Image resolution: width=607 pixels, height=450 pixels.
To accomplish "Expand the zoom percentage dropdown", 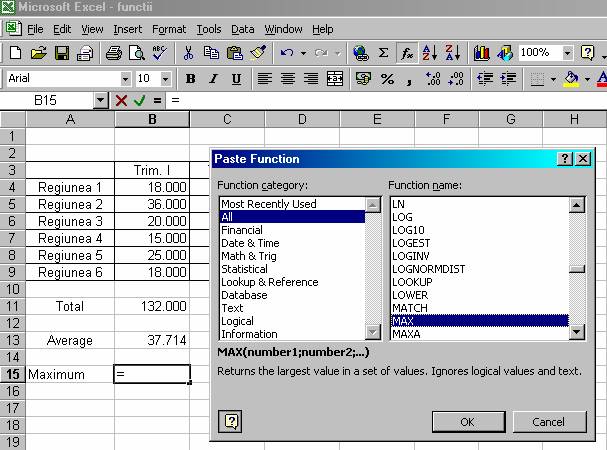I will tap(567, 53).
